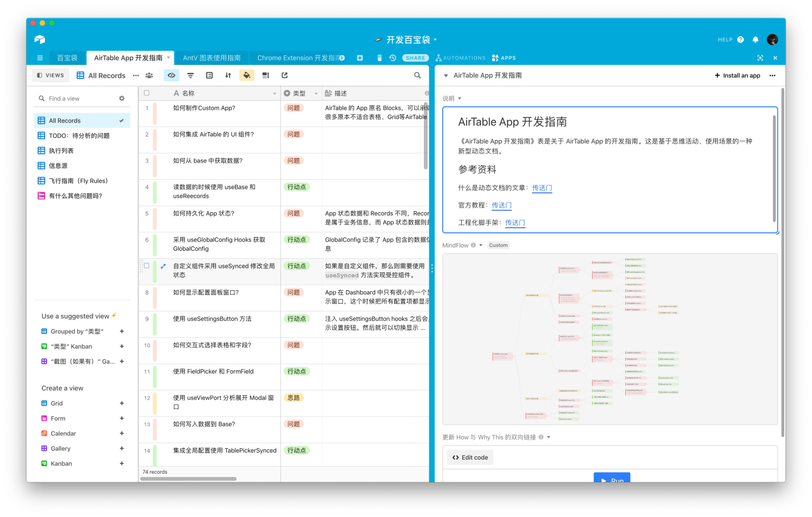
Task: Open the sort records icon
Action: (x=228, y=75)
